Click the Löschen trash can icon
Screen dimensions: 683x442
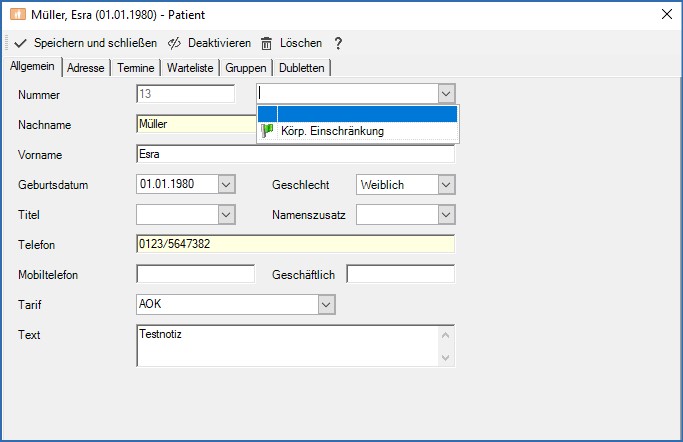(x=267, y=44)
